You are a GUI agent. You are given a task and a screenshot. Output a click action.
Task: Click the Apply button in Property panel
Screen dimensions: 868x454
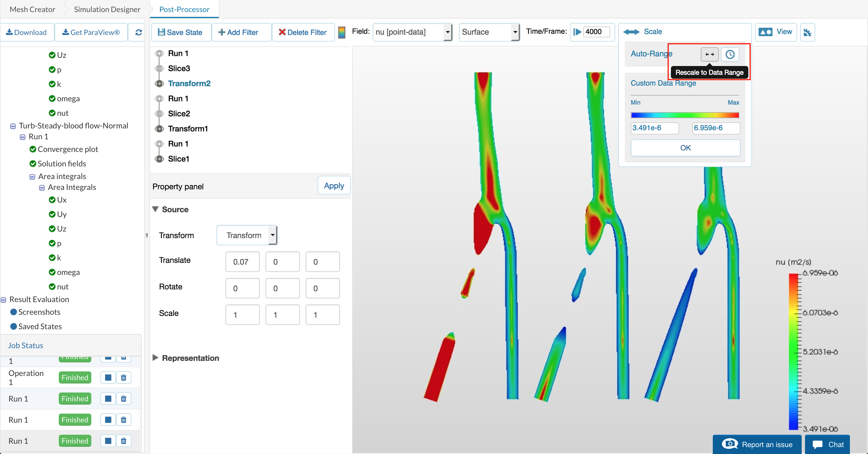pos(334,185)
